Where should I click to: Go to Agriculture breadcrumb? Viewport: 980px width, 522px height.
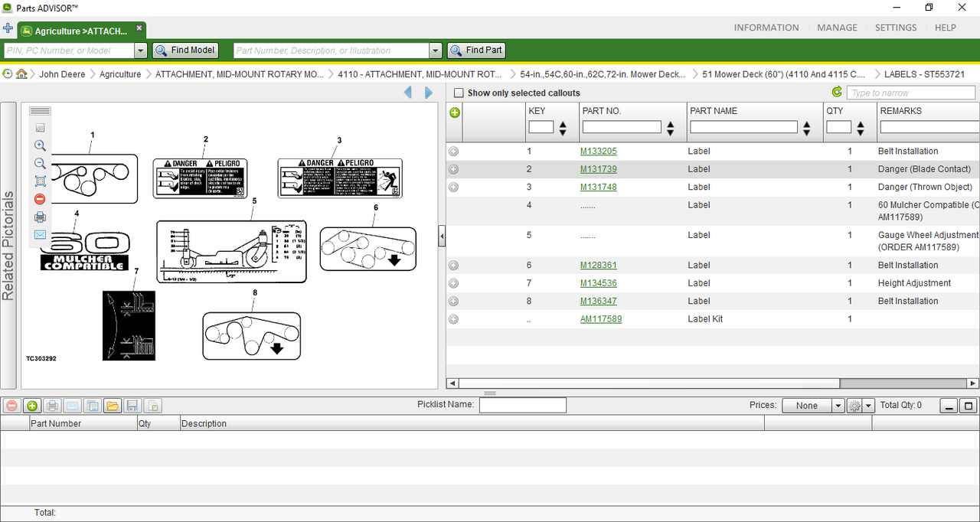coord(120,74)
